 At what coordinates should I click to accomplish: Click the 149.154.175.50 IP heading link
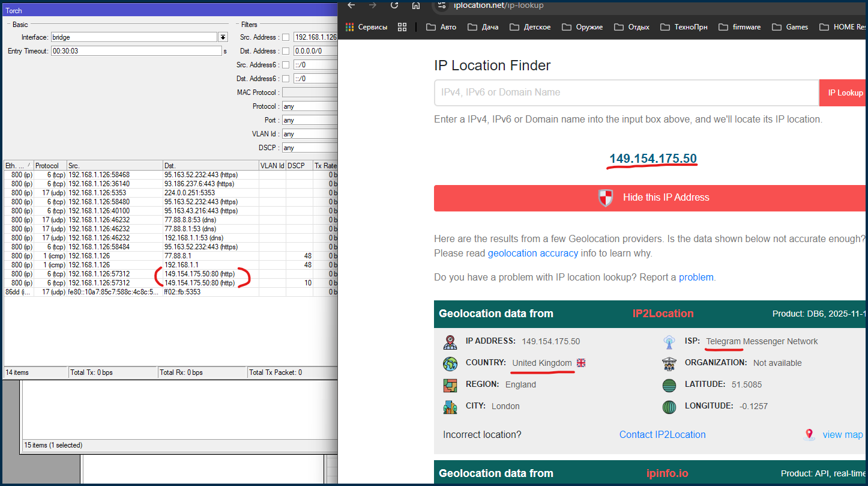click(x=653, y=159)
